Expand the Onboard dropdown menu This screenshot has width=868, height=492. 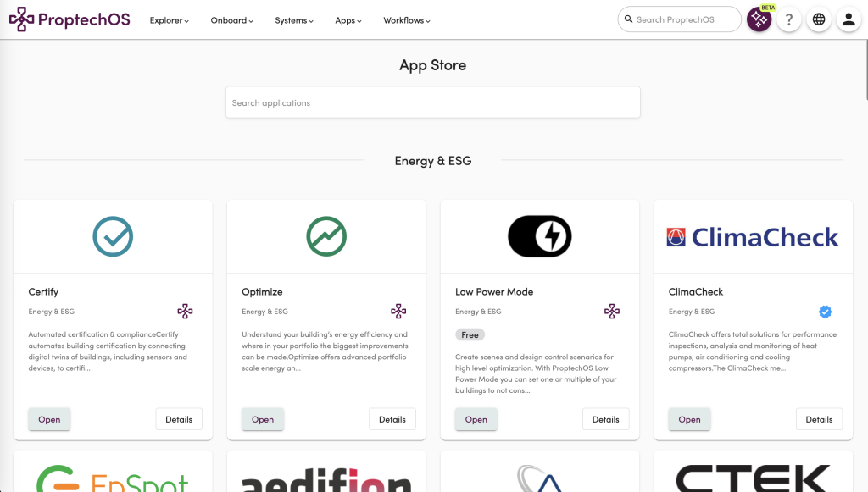pyautogui.click(x=231, y=20)
